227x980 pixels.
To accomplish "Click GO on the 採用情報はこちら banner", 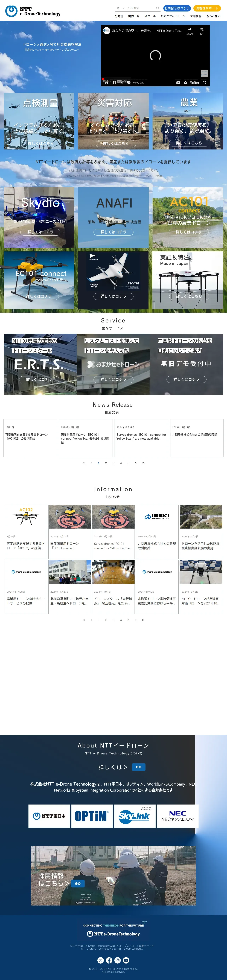I will [x=78, y=884].
